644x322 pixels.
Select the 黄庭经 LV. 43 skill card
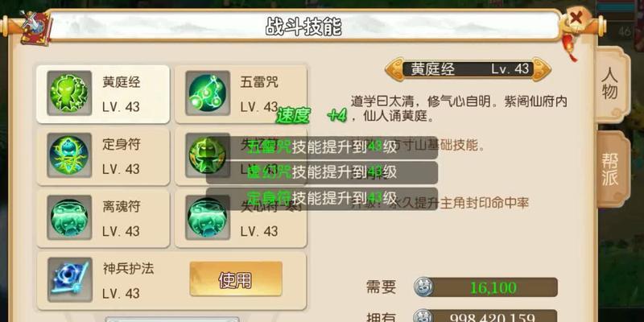click(x=103, y=94)
